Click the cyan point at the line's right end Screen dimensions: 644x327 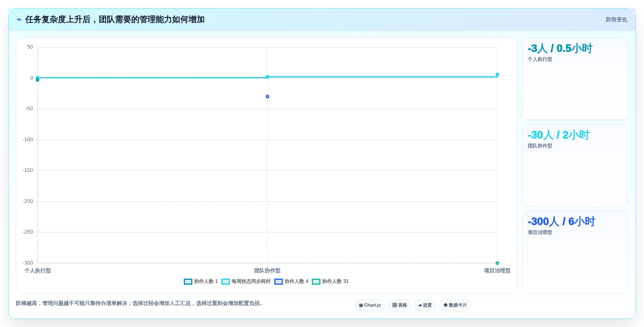click(x=497, y=74)
